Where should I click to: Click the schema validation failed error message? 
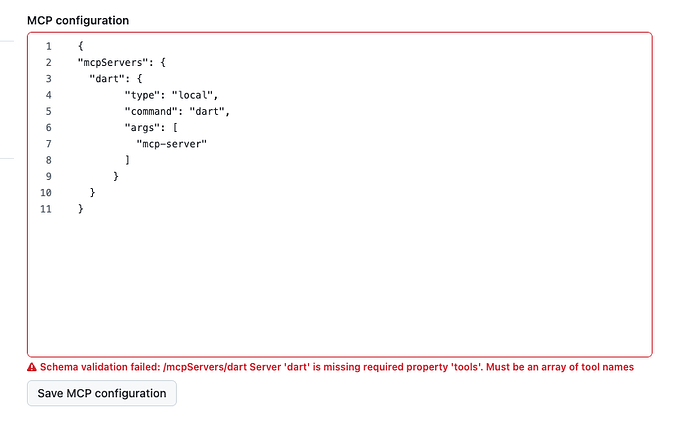pos(337,367)
